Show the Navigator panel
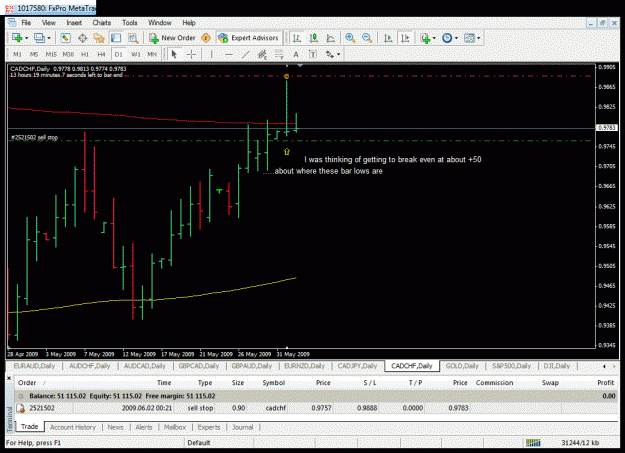Image resolution: width=625 pixels, height=453 pixels. (x=99, y=38)
